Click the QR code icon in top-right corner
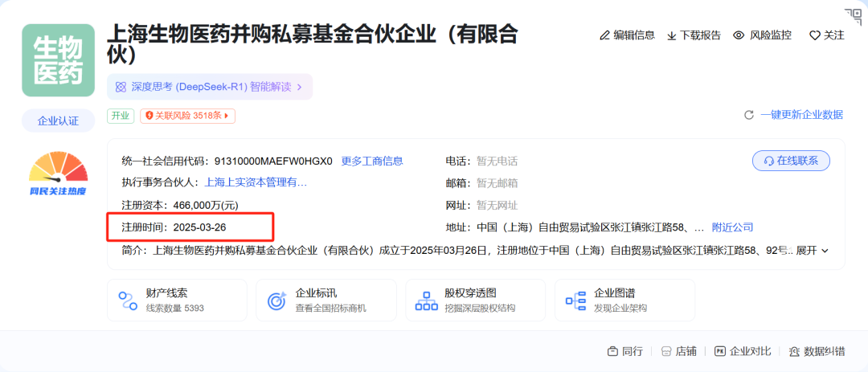 pyautogui.click(x=852, y=16)
